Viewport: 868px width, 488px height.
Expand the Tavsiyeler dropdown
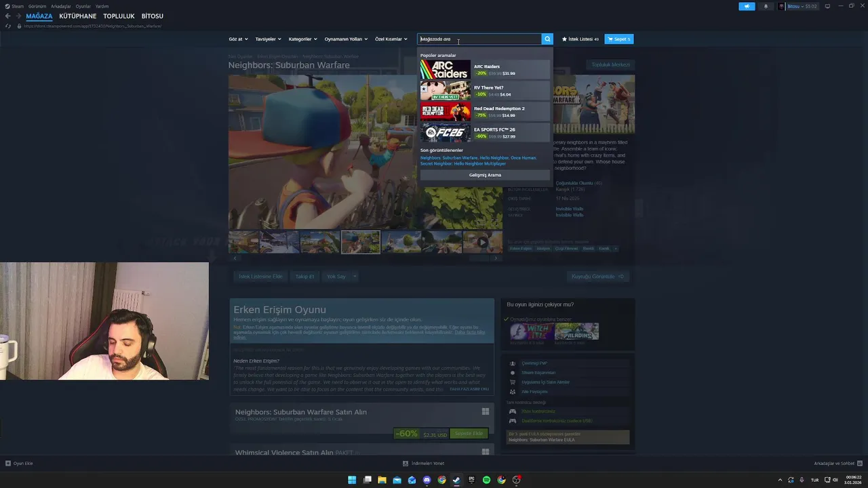point(268,39)
